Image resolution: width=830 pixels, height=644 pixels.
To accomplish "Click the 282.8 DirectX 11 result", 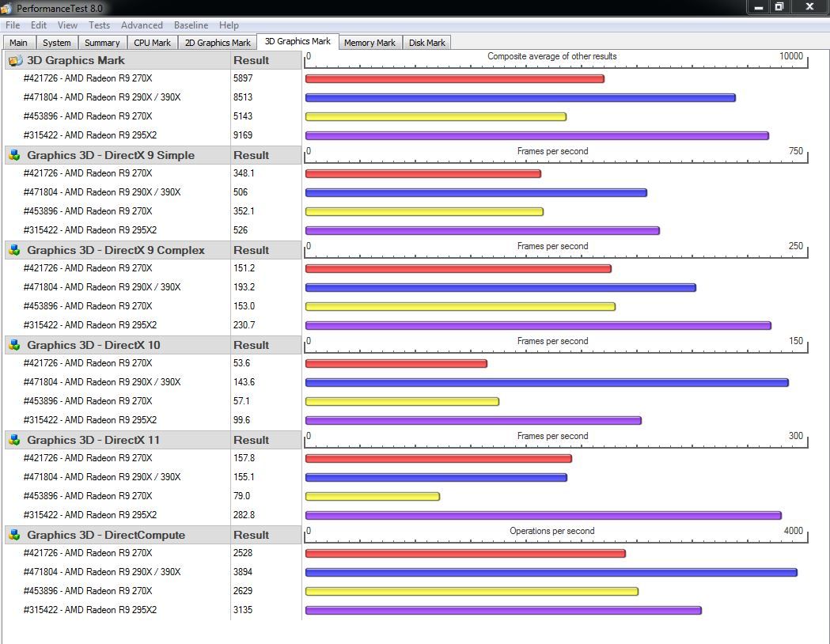I will (244, 515).
